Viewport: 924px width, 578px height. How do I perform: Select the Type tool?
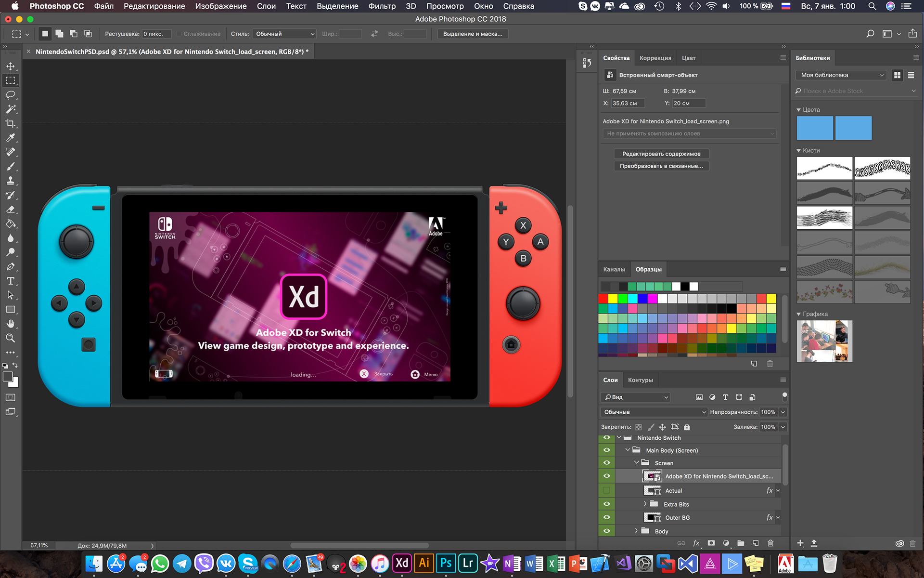tap(11, 281)
